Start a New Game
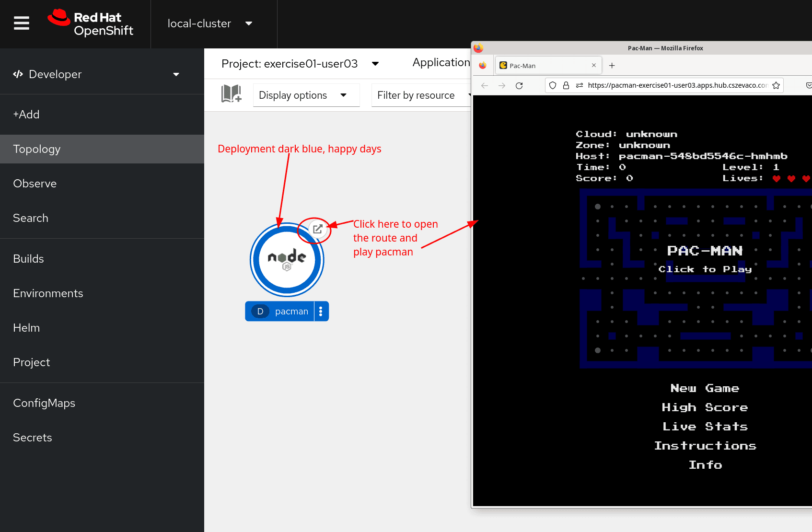812x532 pixels. coord(705,388)
